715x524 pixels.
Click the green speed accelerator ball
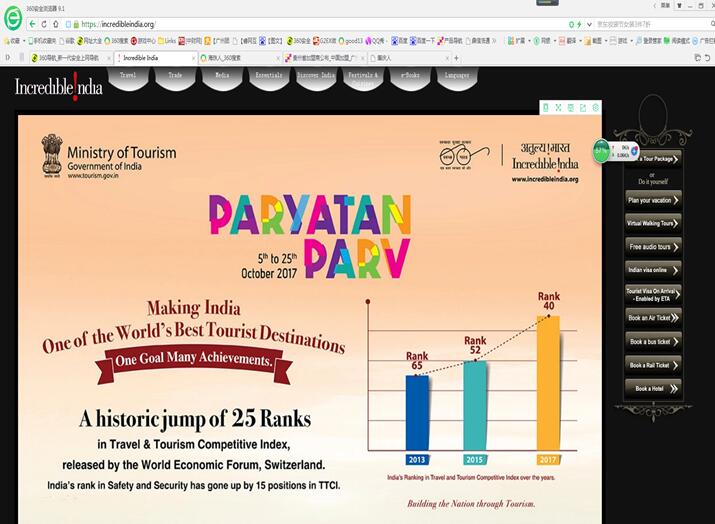pyautogui.click(x=601, y=151)
